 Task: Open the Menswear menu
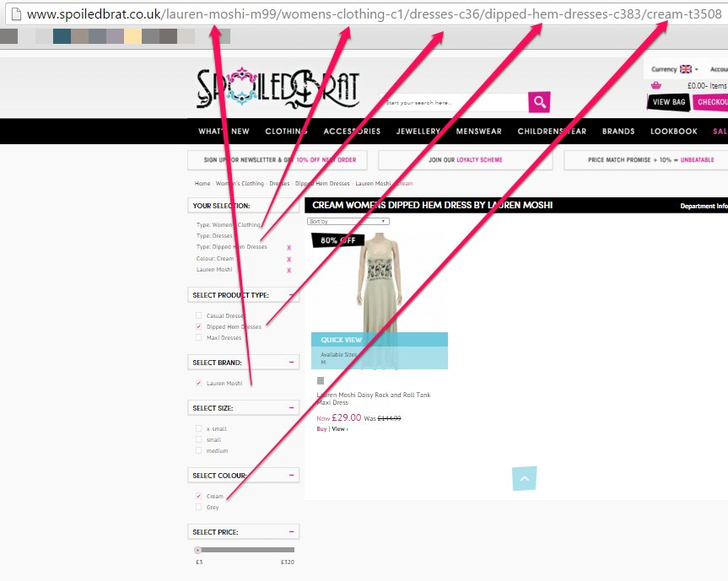point(478,132)
